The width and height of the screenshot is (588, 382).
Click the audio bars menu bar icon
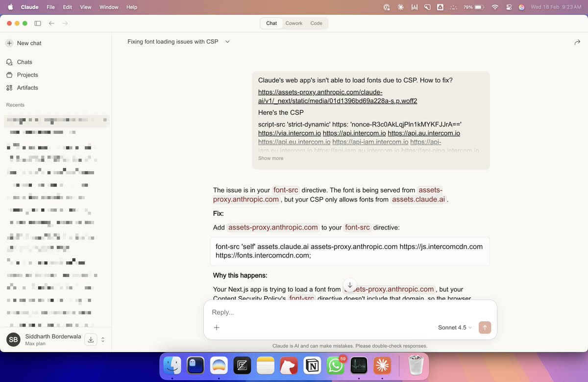pyautogui.click(x=415, y=7)
